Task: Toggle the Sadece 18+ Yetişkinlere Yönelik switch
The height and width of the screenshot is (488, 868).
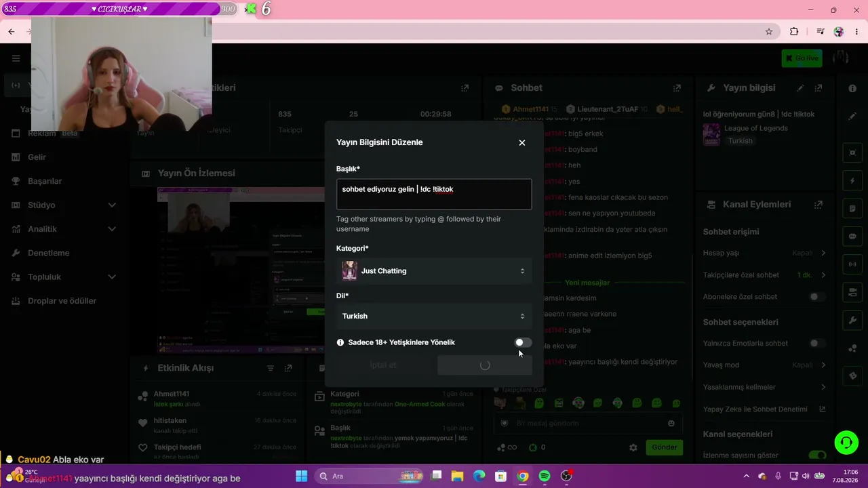Action: point(523,342)
